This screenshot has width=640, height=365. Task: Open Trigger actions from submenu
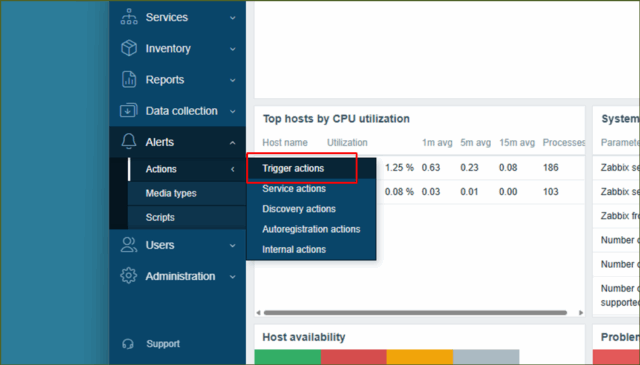[293, 168]
